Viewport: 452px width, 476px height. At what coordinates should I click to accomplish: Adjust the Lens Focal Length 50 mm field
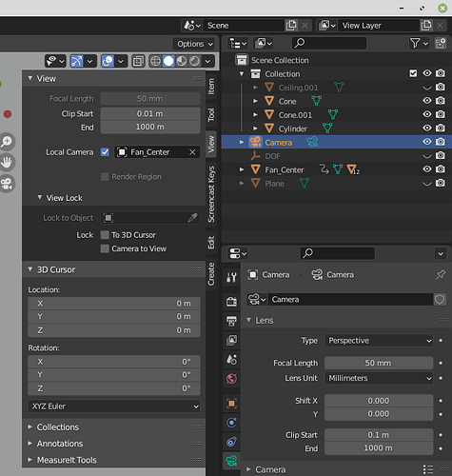(379, 363)
